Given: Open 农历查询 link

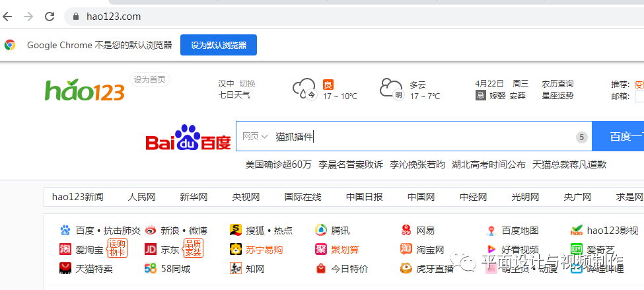Looking at the screenshot, I should tap(557, 84).
